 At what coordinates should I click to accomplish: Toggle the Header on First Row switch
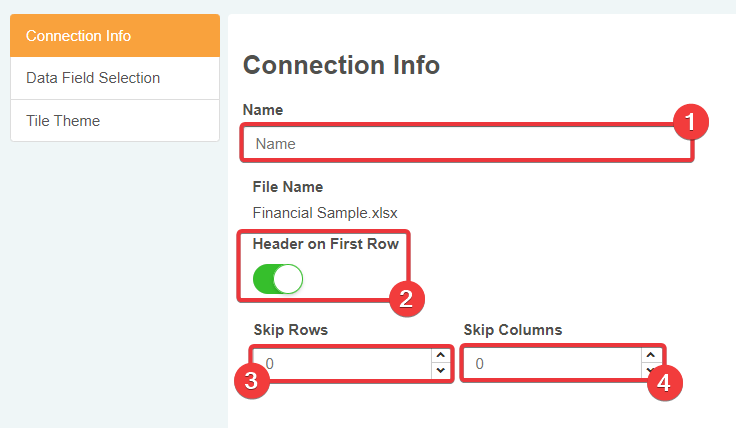pyautogui.click(x=278, y=279)
